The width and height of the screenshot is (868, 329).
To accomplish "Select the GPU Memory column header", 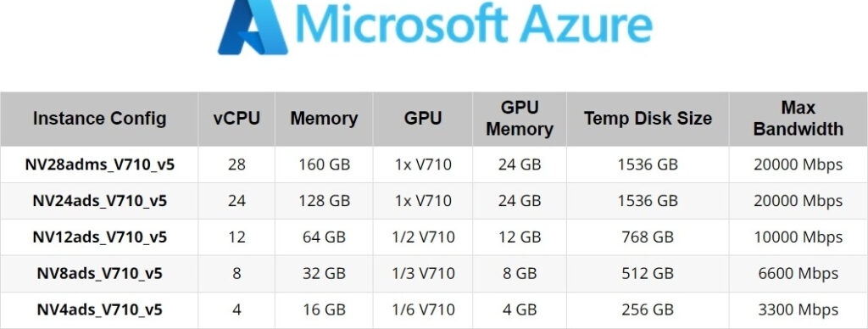I will tap(520, 119).
